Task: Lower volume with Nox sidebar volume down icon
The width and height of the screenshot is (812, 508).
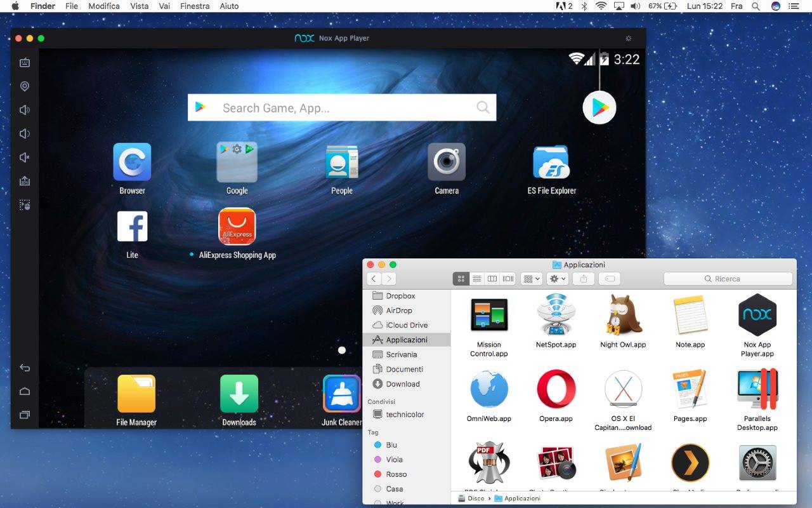Action: [25, 133]
